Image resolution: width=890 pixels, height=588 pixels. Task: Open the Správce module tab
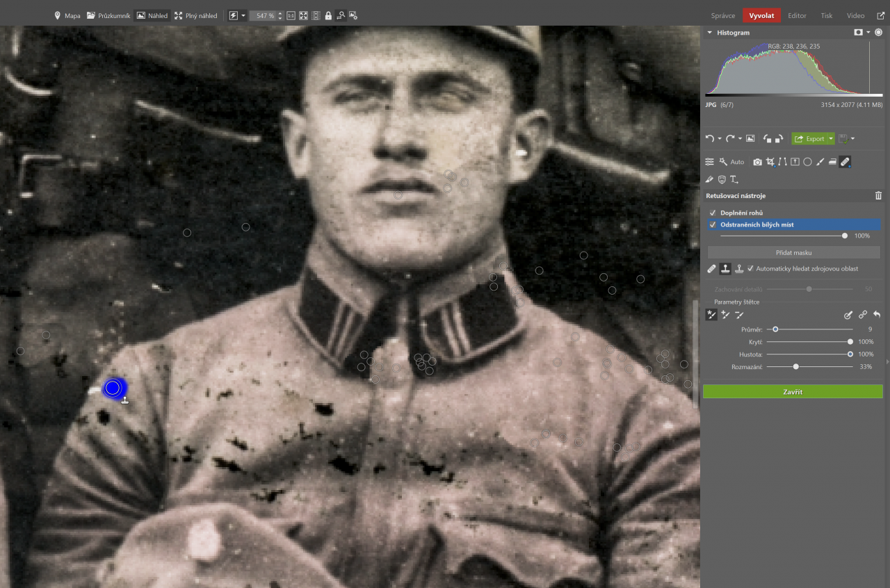723,15
